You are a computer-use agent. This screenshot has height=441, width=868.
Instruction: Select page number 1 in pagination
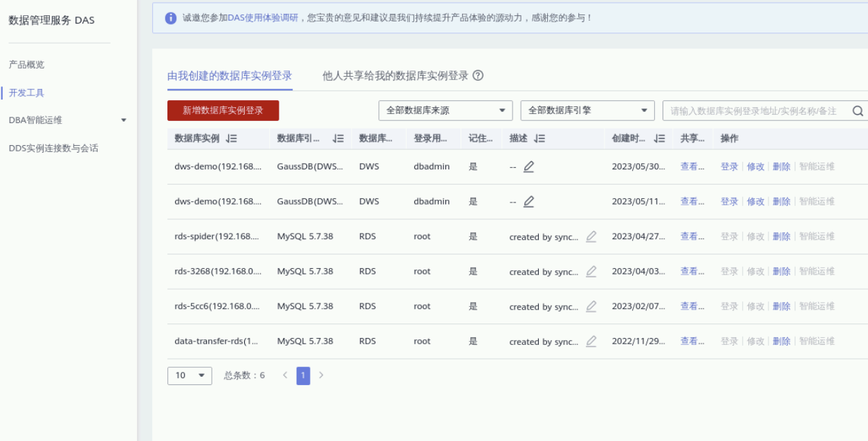(x=303, y=375)
